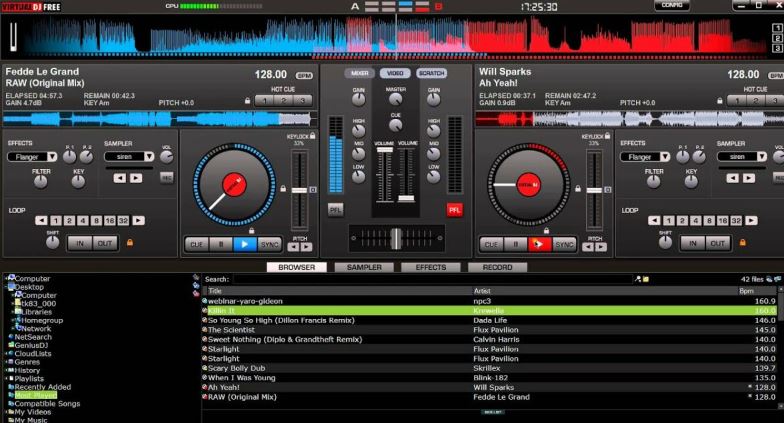The width and height of the screenshot is (784, 423).
Task: Click the left deck CUE button
Action: pos(196,244)
